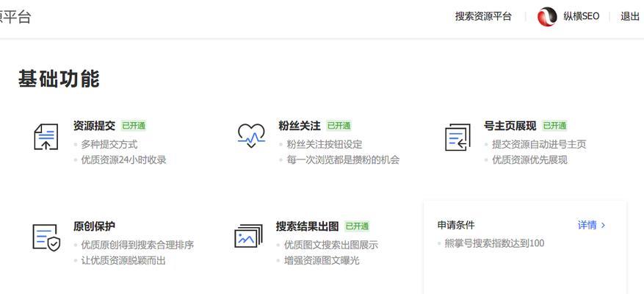Screen dimensions: 644x294
Task: Open the 号主页展现 feature title
Action: click(x=510, y=126)
